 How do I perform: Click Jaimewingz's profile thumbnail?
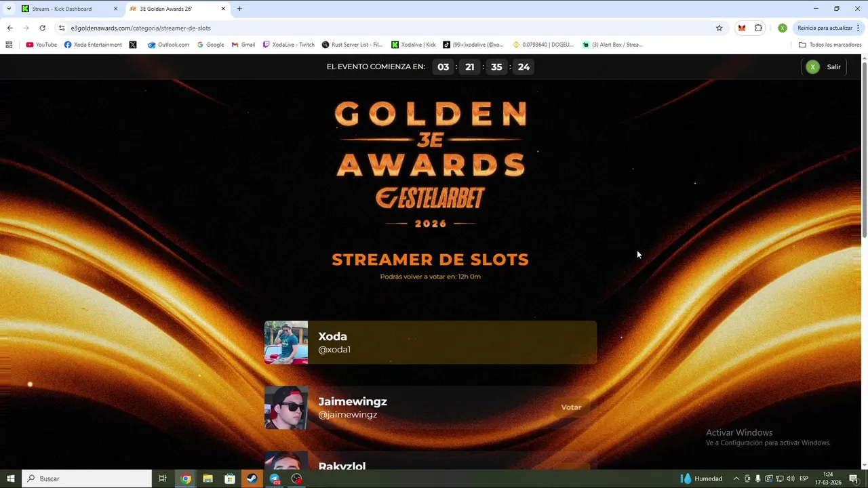286,407
